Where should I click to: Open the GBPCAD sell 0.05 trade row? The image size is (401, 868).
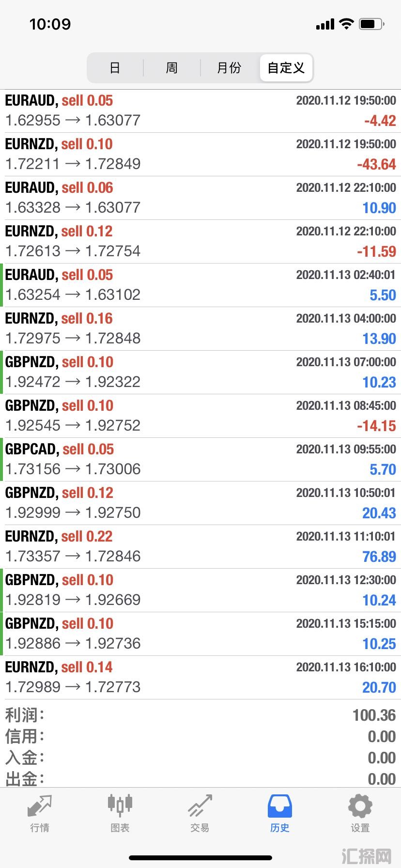pos(200,459)
